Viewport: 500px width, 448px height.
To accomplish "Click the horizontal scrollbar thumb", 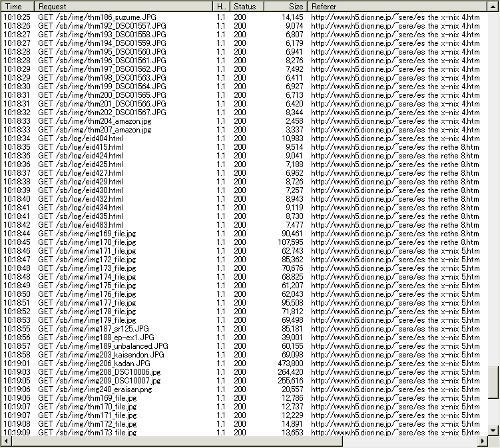I will (x=177, y=441).
